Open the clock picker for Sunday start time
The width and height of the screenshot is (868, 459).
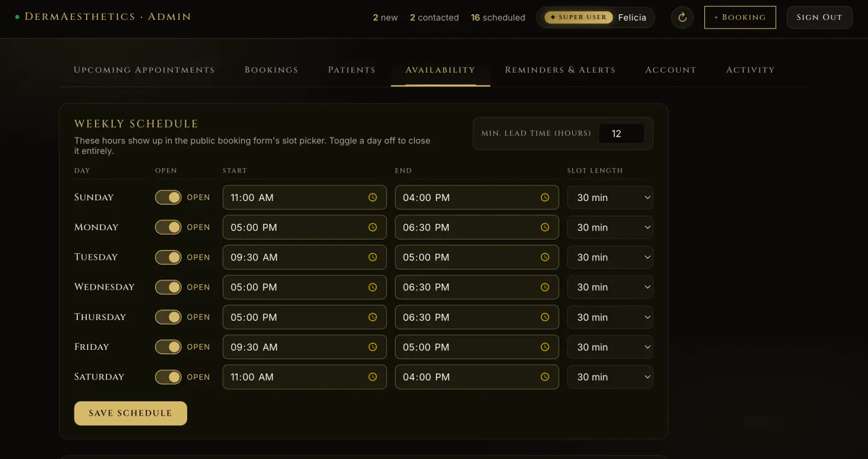point(373,197)
